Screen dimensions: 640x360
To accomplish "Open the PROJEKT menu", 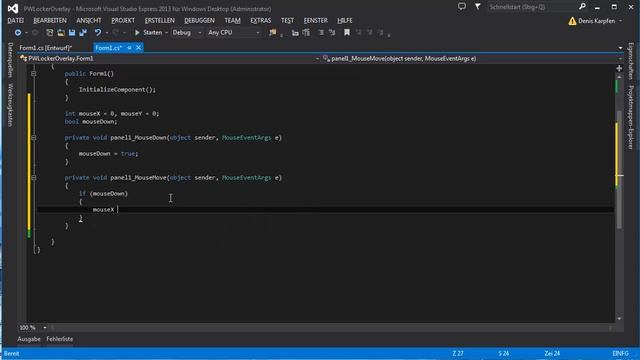I will coord(123,20).
